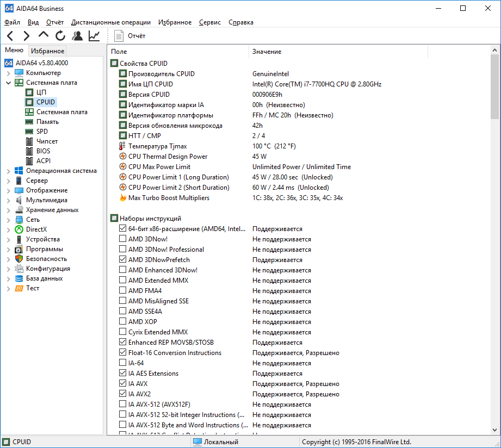Click the Windows logo icon for Операционная система
This screenshot has height=448, width=501.
click(x=19, y=171)
